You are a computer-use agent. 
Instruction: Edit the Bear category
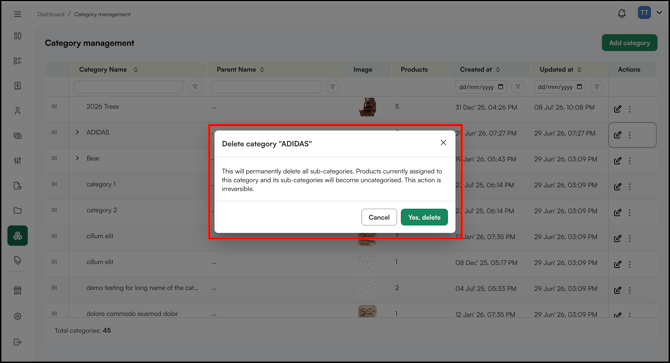[x=617, y=161]
